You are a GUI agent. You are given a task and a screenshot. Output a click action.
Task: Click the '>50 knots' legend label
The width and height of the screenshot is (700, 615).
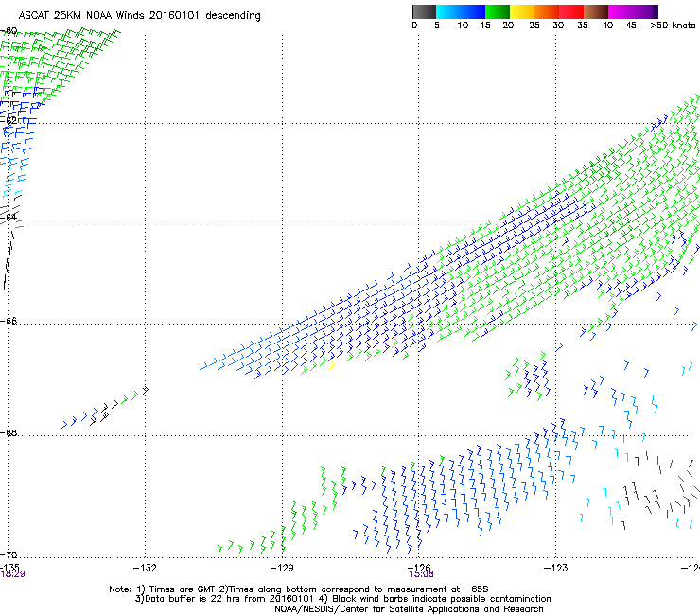(673, 25)
